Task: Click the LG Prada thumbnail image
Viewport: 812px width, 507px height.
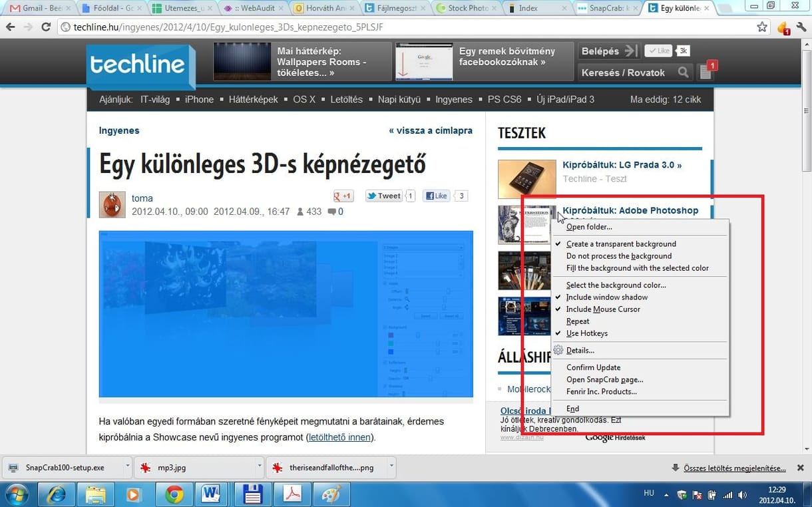Action: pos(526,180)
